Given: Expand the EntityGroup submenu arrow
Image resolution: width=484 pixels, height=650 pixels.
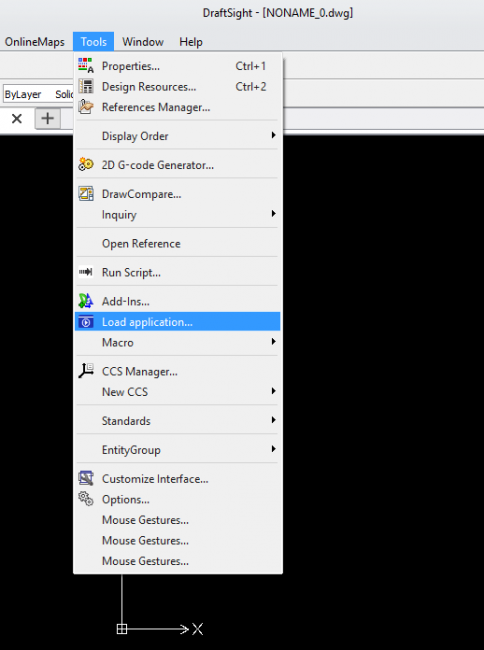Looking at the screenshot, I should pos(273,449).
